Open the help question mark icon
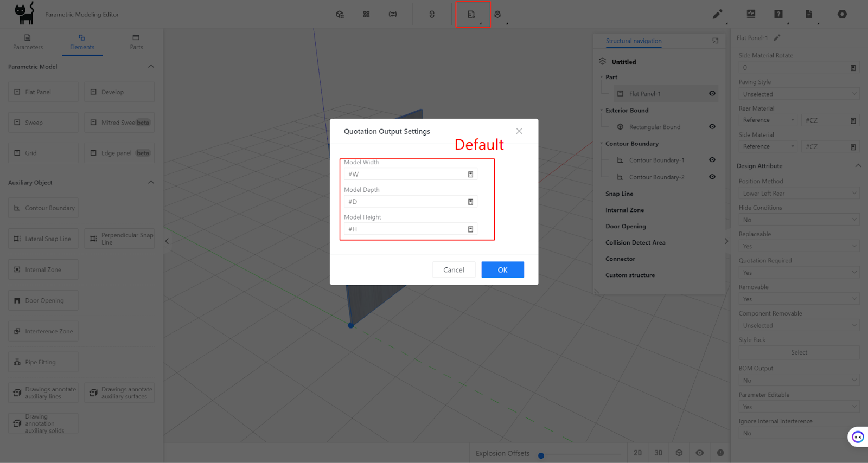Image resolution: width=868 pixels, height=463 pixels. [778, 15]
